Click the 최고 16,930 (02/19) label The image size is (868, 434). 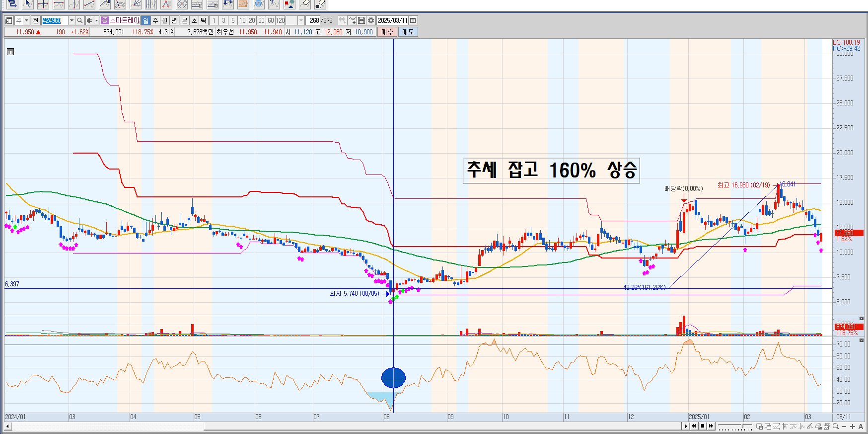[x=743, y=185]
